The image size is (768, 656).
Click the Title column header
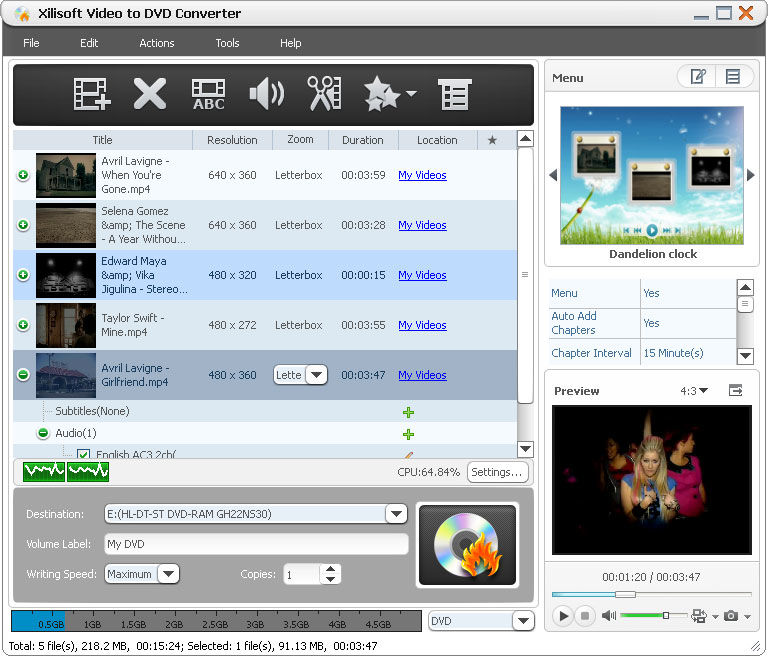(102, 140)
